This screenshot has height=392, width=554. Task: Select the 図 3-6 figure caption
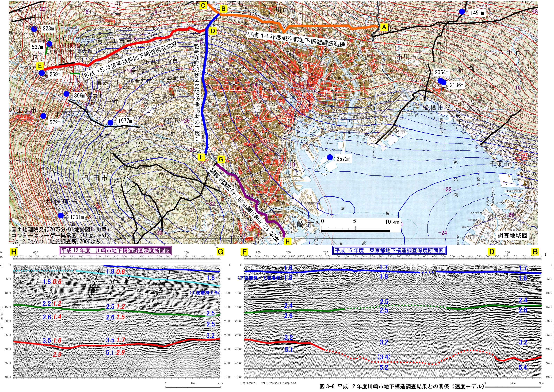point(402,386)
